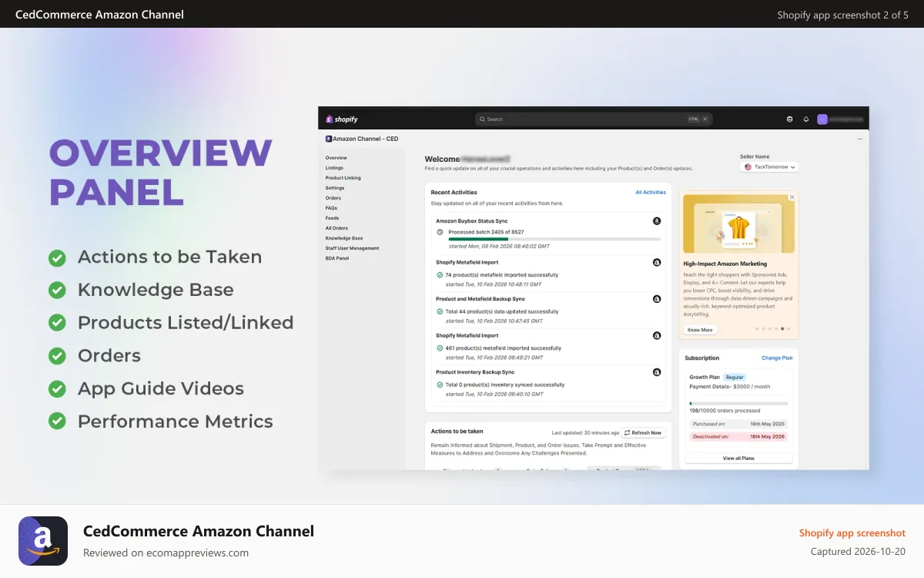
Task: Open the TackTomorrow seller name dropdown
Action: 769,167
